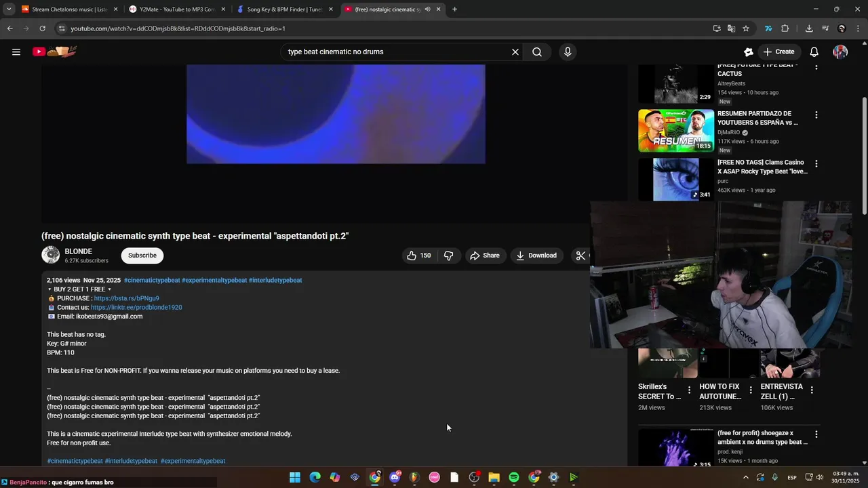This screenshot has width=868, height=488.
Task: Toggle the tray microphone icon
Action: pyautogui.click(x=775, y=477)
